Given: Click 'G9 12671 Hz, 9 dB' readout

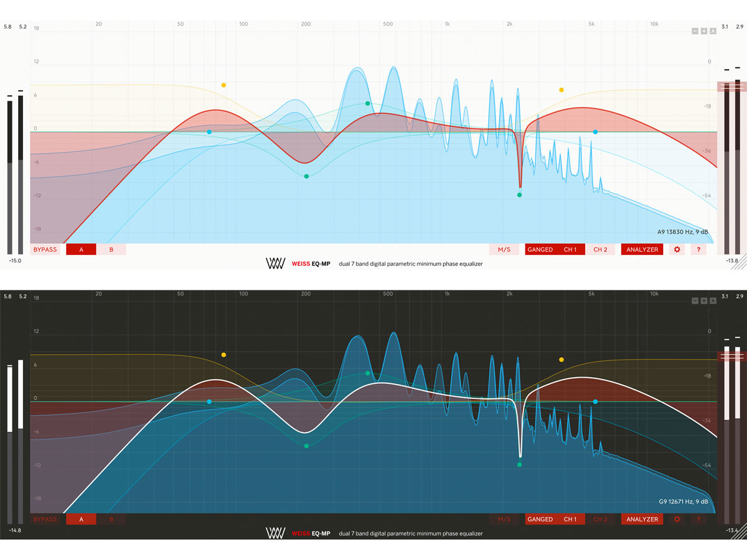Looking at the screenshot, I should pos(684,502).
